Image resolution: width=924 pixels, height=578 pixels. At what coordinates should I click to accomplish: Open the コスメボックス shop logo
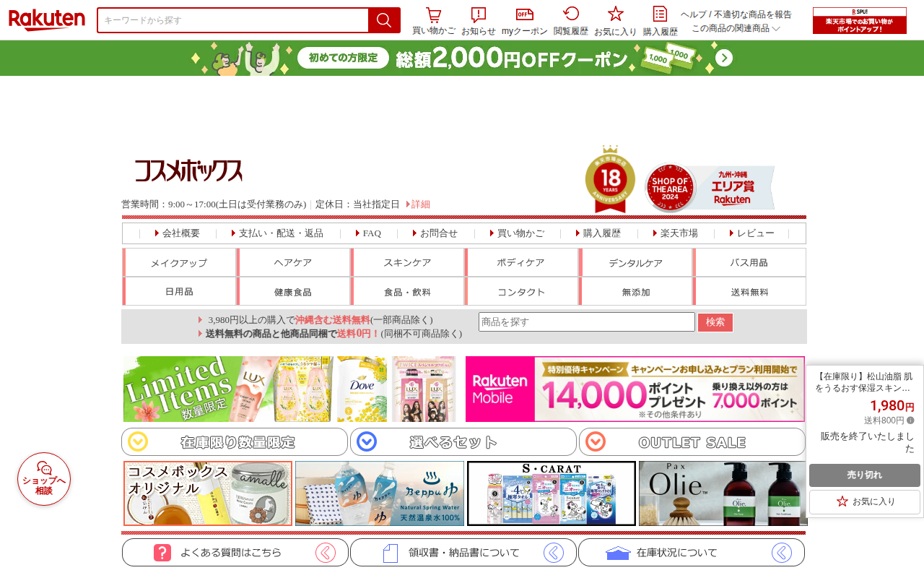[x=188, y=171]
